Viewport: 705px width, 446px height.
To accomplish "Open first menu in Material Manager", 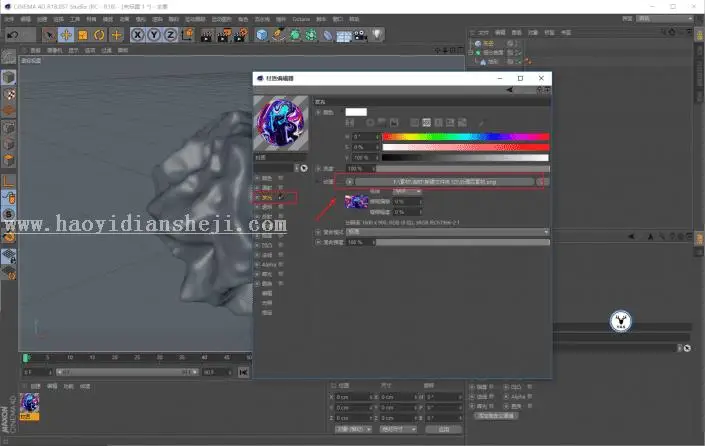I will pos(36,386).
